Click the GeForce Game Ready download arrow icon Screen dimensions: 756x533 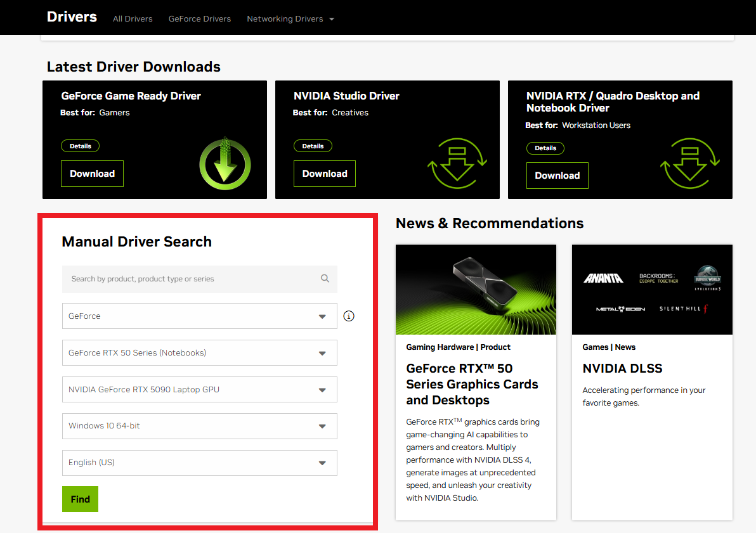pyautogui.click(x=225, y=164)
